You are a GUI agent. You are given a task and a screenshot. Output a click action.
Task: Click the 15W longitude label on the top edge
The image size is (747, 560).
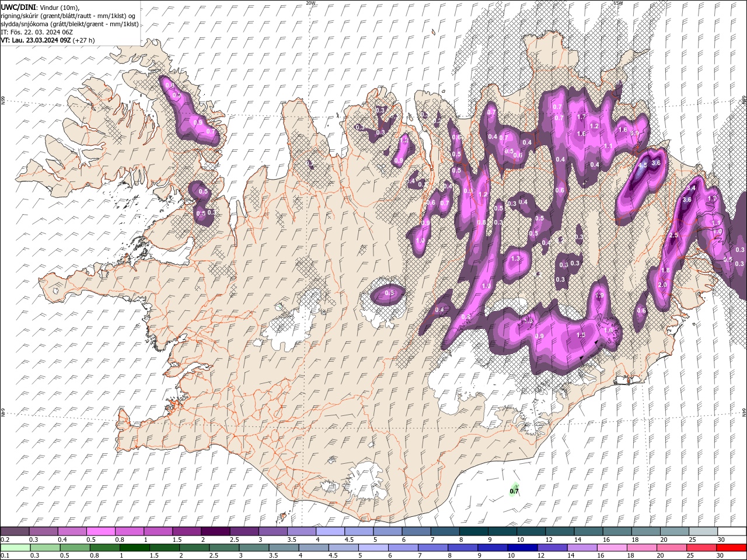[619, 3]
